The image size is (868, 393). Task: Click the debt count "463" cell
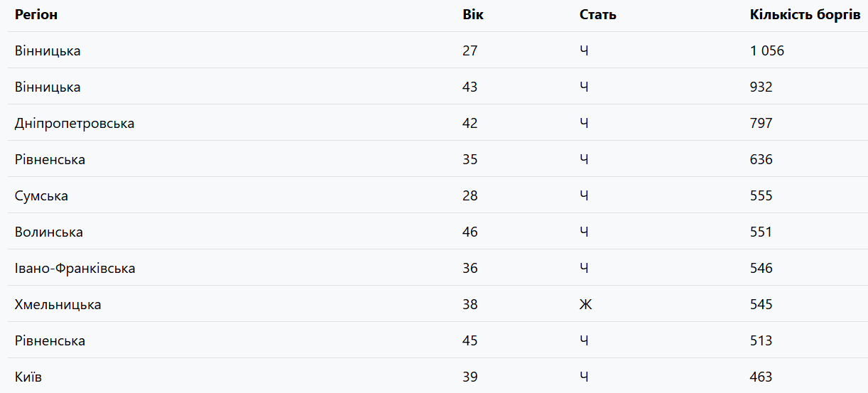(x=761, y=377)
